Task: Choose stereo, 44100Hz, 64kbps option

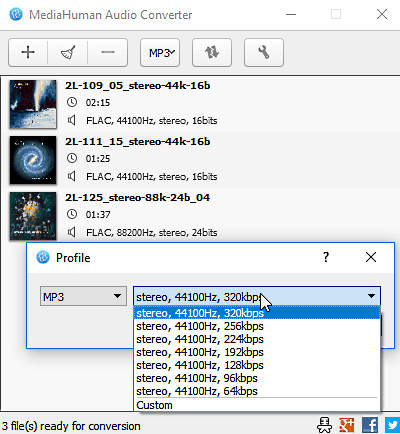Action: (x=257, y=391)
